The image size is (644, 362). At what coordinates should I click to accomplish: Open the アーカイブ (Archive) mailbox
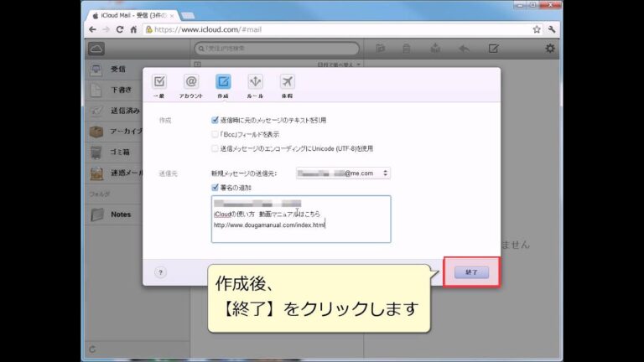[114, 132]
